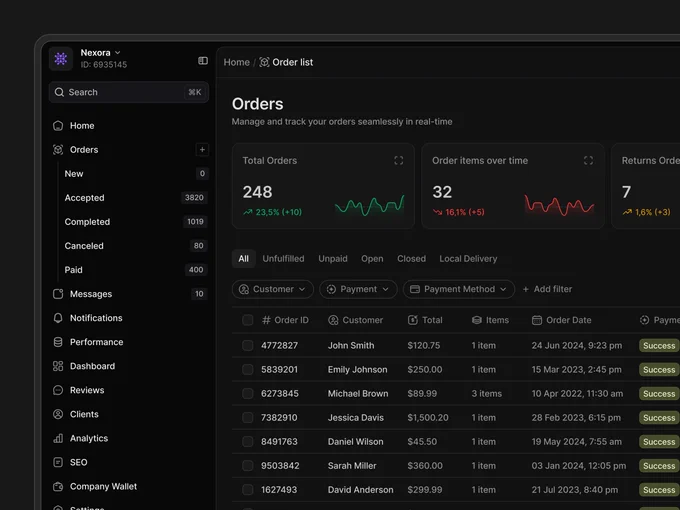680x510 pixels.
Task: Check the box for order 8491763
Action: pyautogui.click(x=248, y=442)
